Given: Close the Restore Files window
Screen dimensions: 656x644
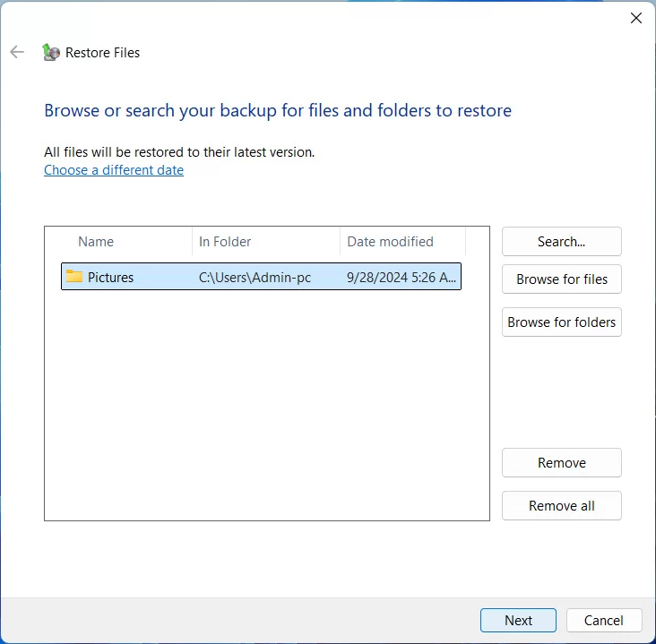Looking at the screenshot, I should click(635, 18).
